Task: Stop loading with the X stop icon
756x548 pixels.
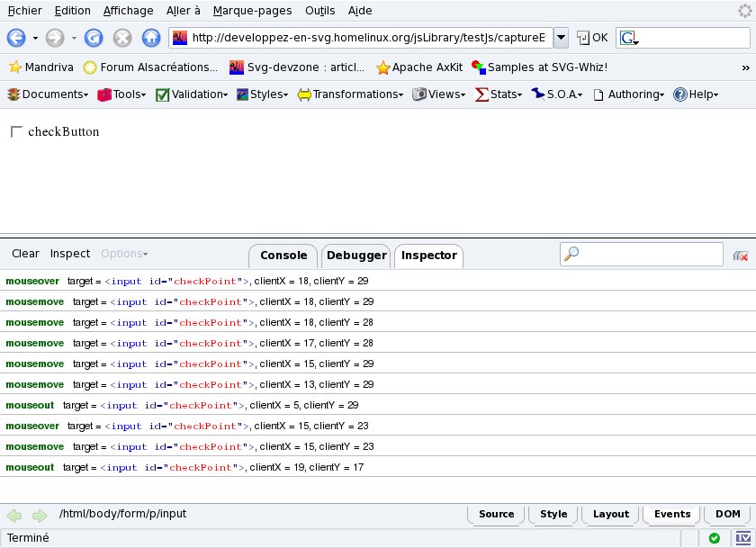Action: click(122, 38)
